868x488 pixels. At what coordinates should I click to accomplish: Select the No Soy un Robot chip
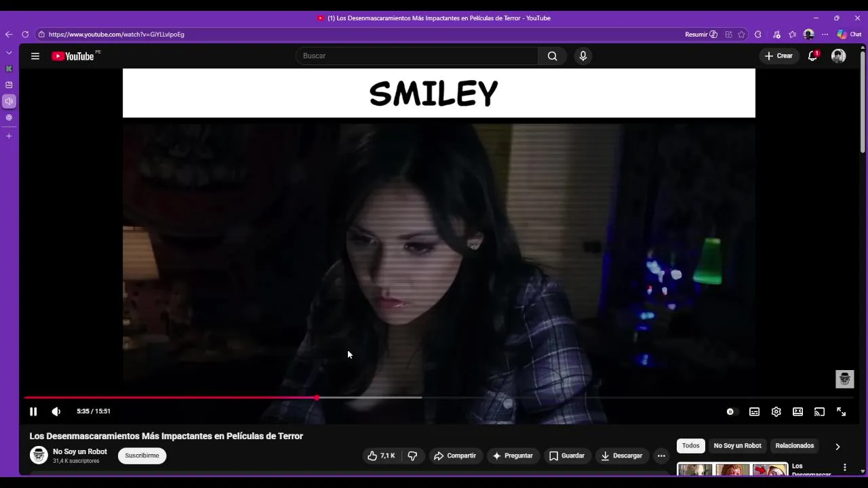tap(738, 446)
